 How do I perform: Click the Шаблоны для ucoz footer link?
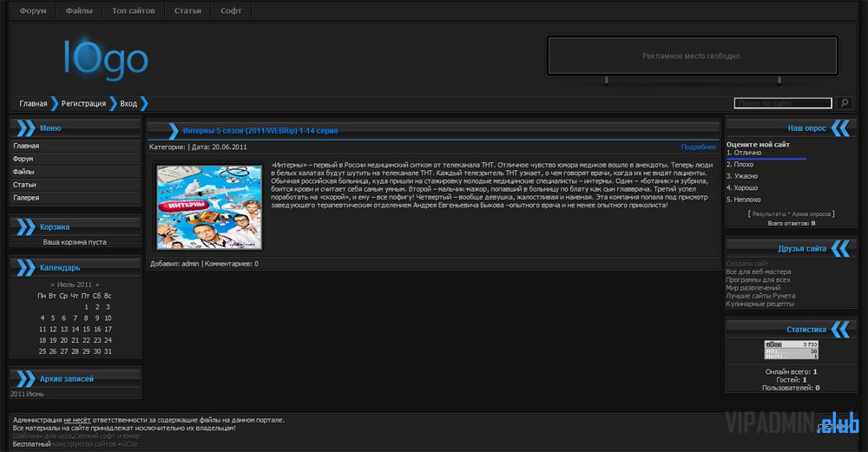point(43,436)
